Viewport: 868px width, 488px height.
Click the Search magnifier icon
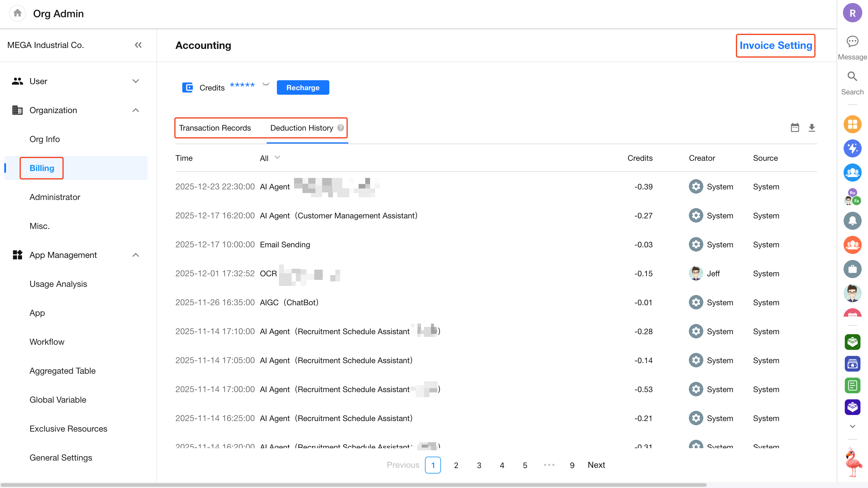(852, 77)
